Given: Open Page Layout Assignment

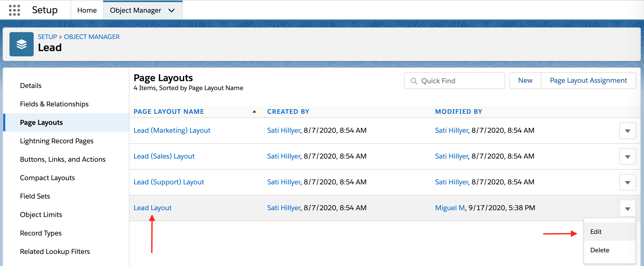Looking at the screenshot, I should click(x=588, y=81).
